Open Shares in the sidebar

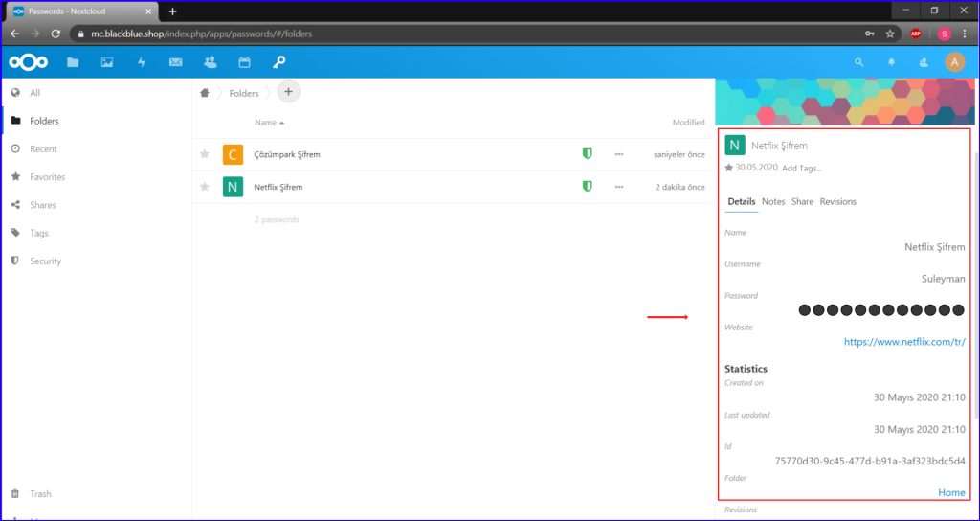42,205
